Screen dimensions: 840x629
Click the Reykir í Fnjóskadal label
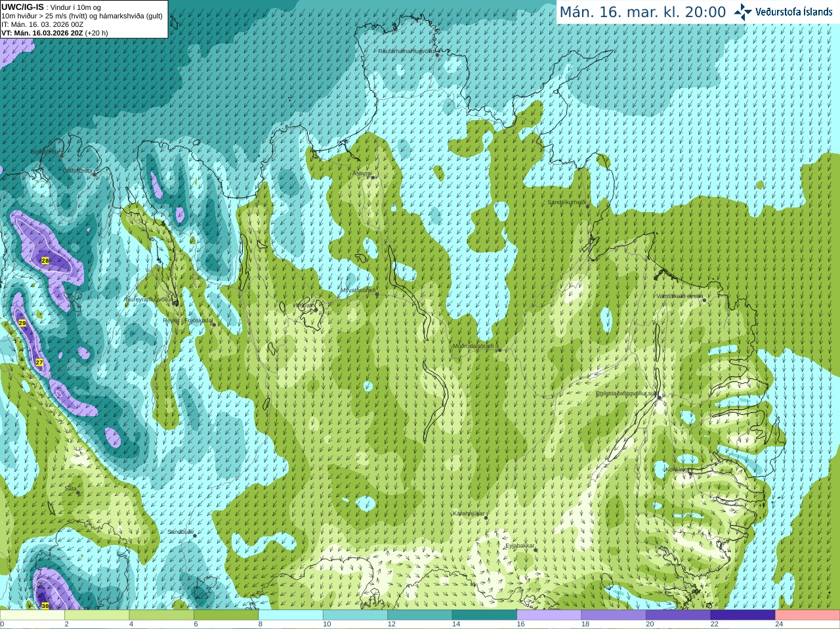coord(188,320)
